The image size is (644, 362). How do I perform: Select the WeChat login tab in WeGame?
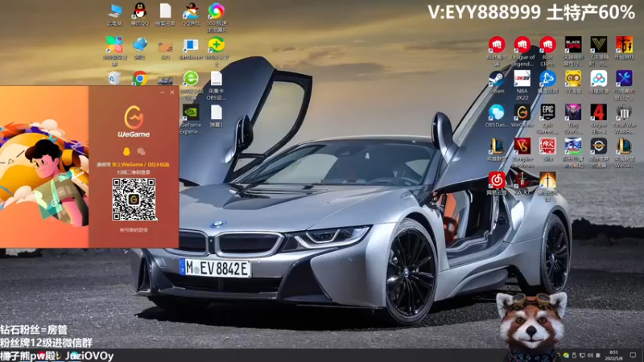click(x=141, y=152)
